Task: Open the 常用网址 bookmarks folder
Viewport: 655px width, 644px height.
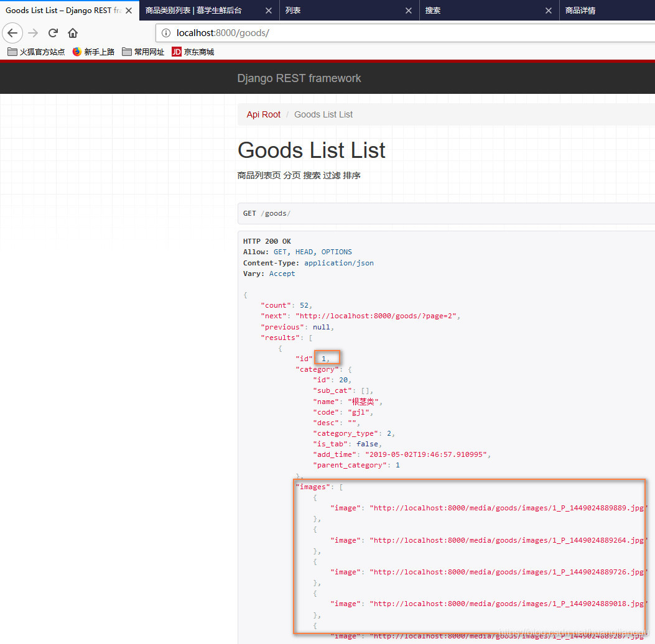Action: pyautogui.click(x=143, y=52)
